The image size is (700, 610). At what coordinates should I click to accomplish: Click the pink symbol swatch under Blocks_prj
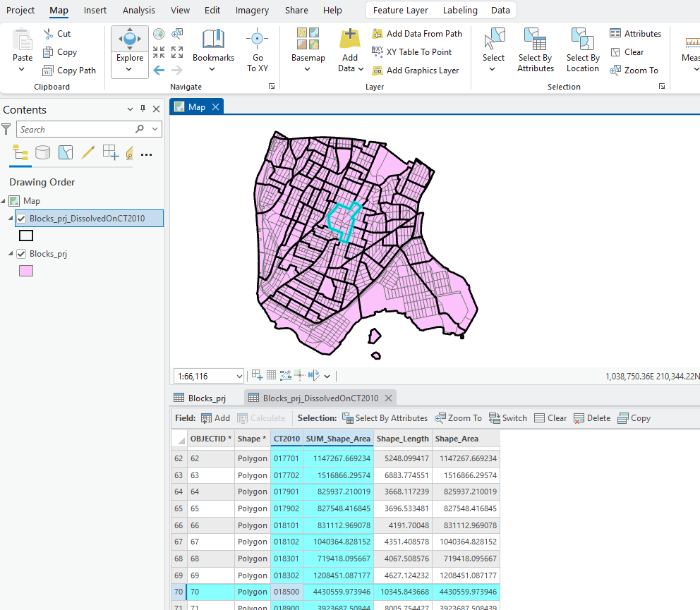pos(25,270)
